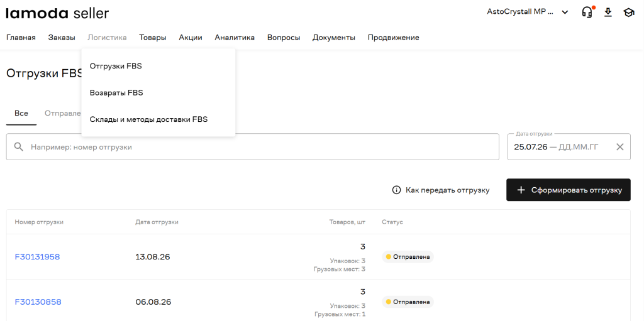Open shipment F30130858
Screen dimensions: 644x321
pyautogui.click(x=38, y=302)
